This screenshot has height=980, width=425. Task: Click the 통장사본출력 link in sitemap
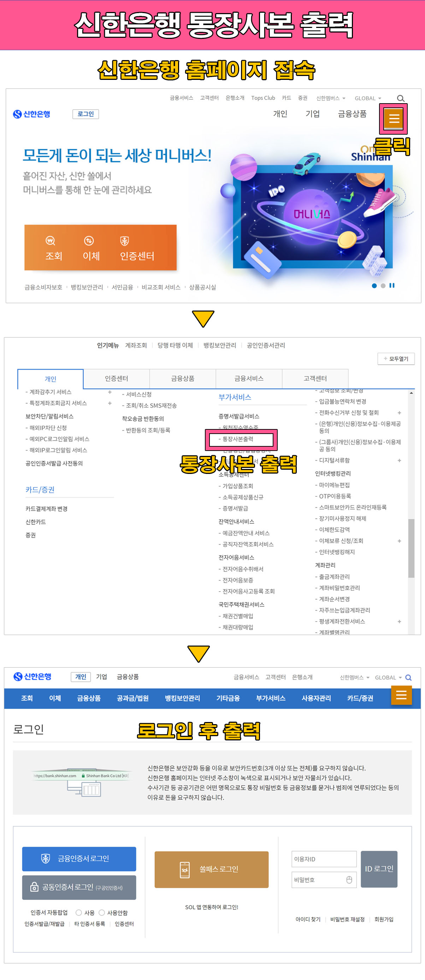pyautogui.click(x=238, y=439)
